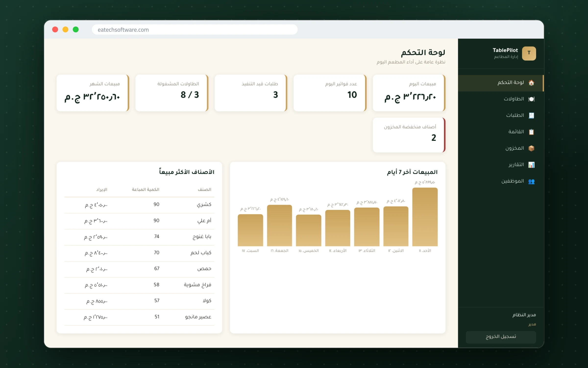Click the مدير النظام user name
588x368 pixels.
tap(524, 315)
